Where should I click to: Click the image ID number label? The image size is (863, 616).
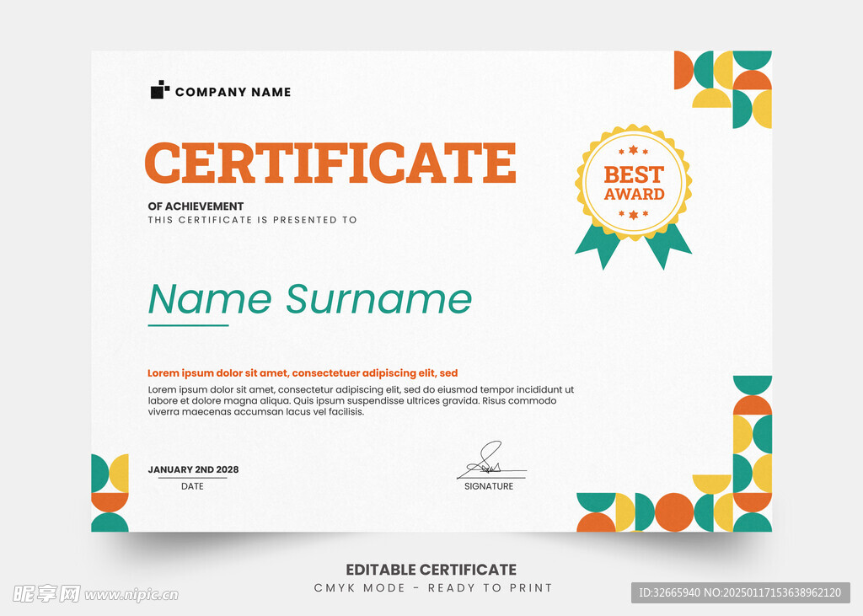[x=739, y=592]
